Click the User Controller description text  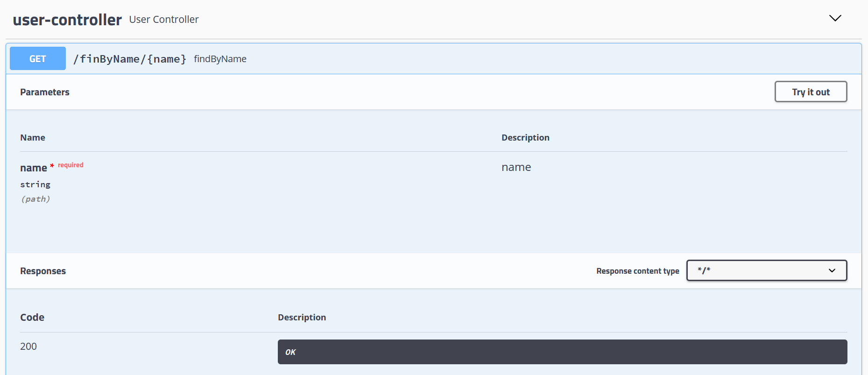tap(164, 20)
